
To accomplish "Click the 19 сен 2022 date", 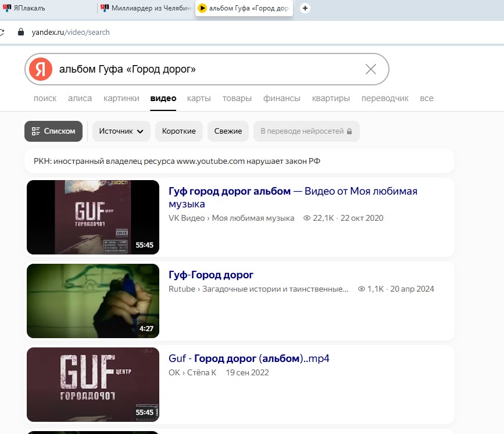I will pos(247,372).
